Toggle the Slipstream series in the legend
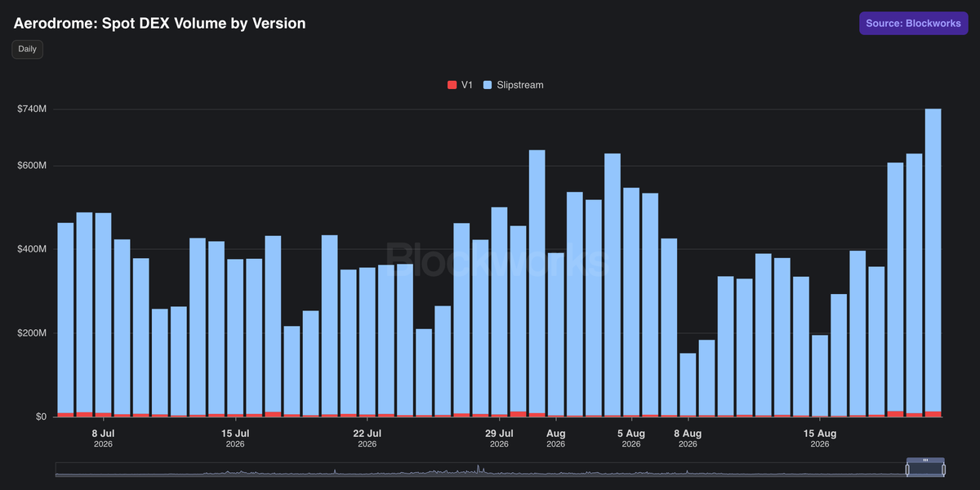This screenshot has height=490, width=980. pos(513,85)
